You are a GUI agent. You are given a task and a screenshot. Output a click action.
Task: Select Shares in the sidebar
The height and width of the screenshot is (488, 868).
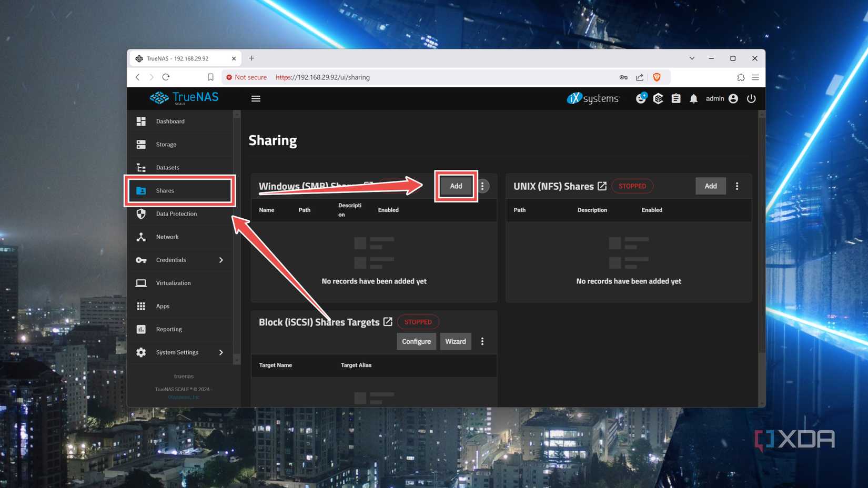pos(165,190)
